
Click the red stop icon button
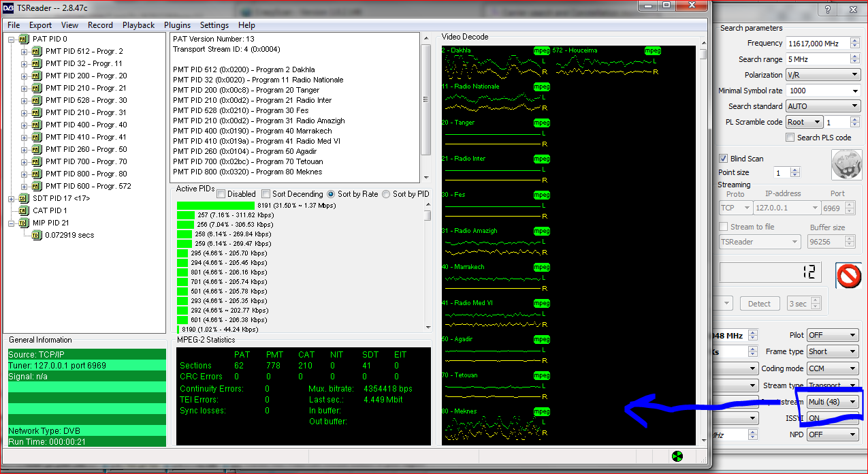click(849, 276)
